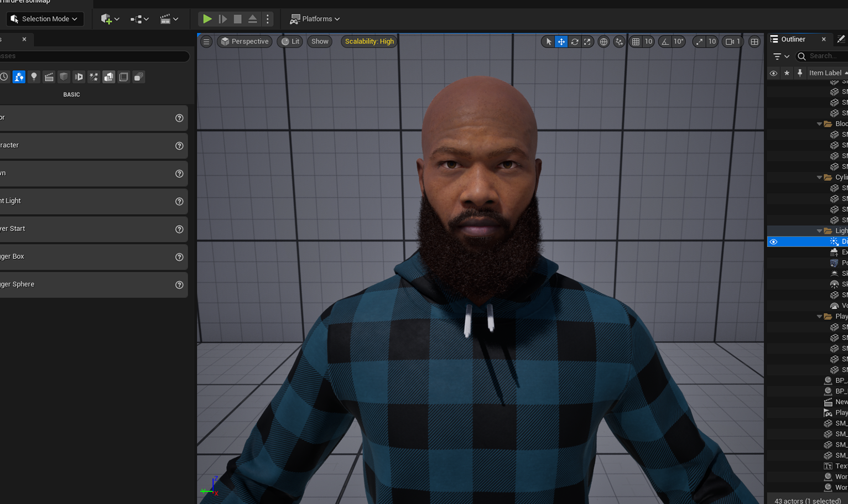
Task: Close the Place Actors panel tab
Action: [x=24, y=39]
